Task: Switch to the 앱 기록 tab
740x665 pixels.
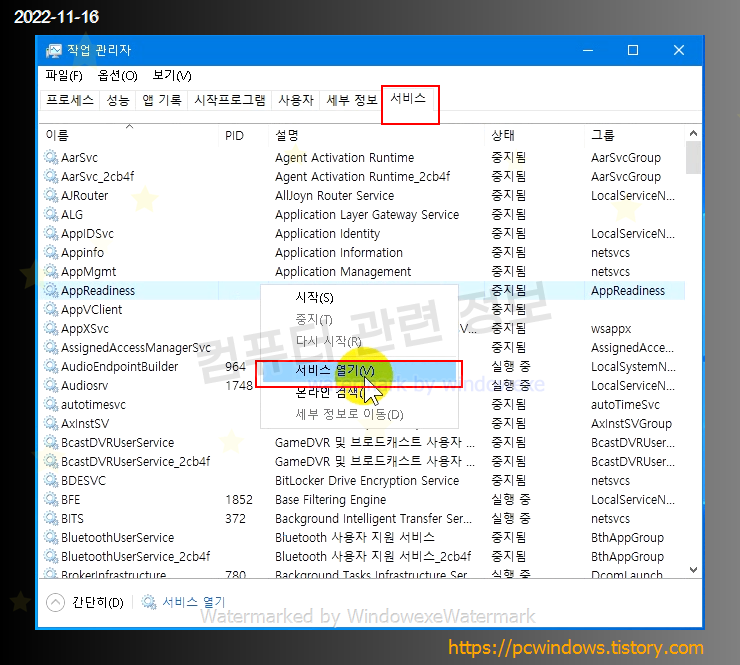Action: 162,100
